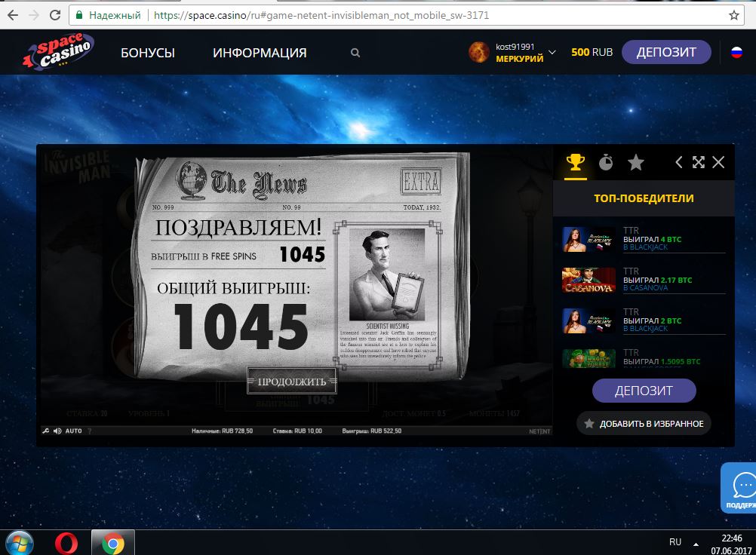Screen dimensions: 756x555
Task: Click ДОБАВИТЬ В ИЗБРАННОЕ favorites button
Action: [644, 424]
